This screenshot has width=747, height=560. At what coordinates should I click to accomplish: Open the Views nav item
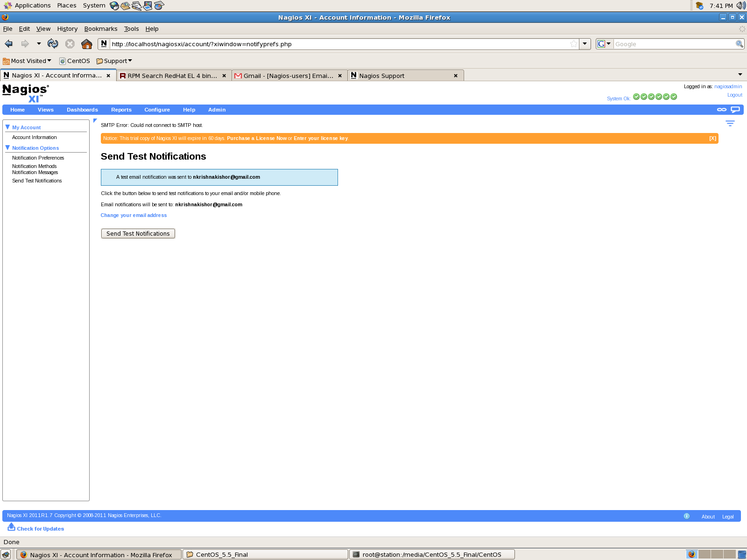46,110
